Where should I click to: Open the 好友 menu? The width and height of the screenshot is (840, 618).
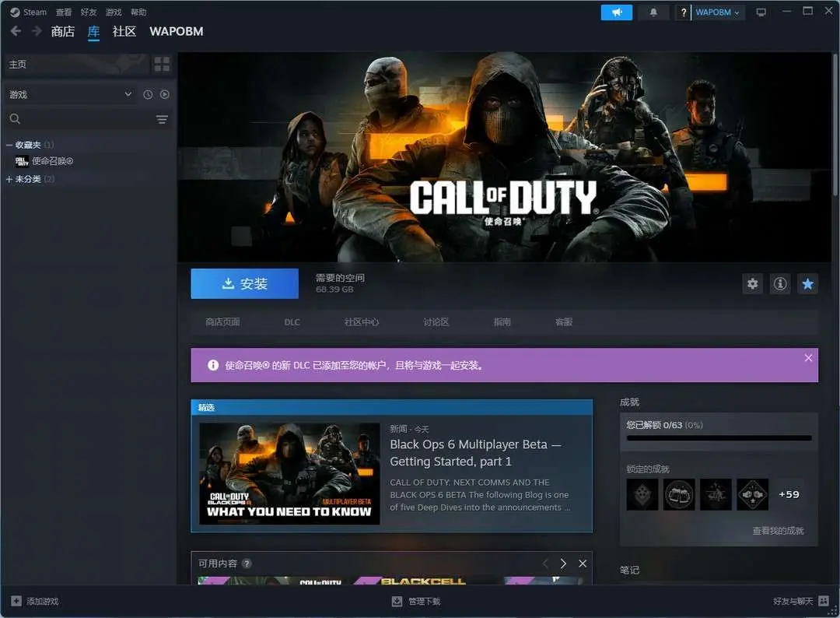coord(89,12)
